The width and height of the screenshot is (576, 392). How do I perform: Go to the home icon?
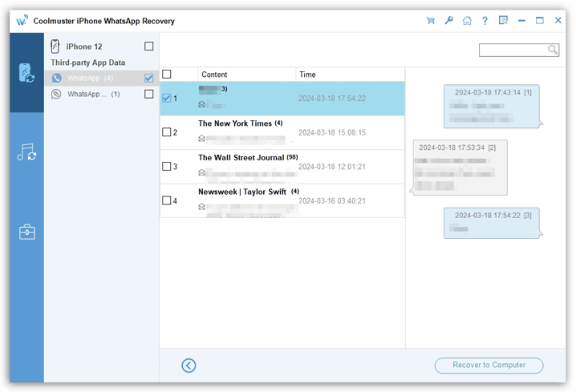pos(467,21)
